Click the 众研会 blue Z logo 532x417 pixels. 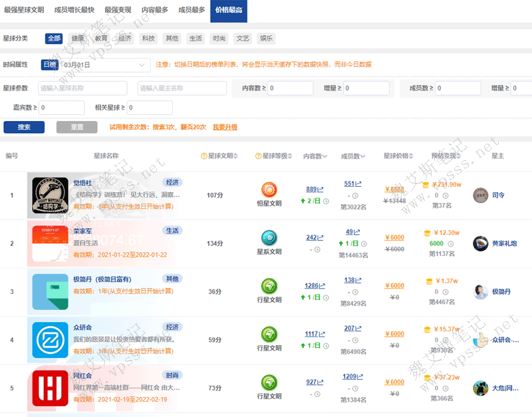[x=51, y=340]
